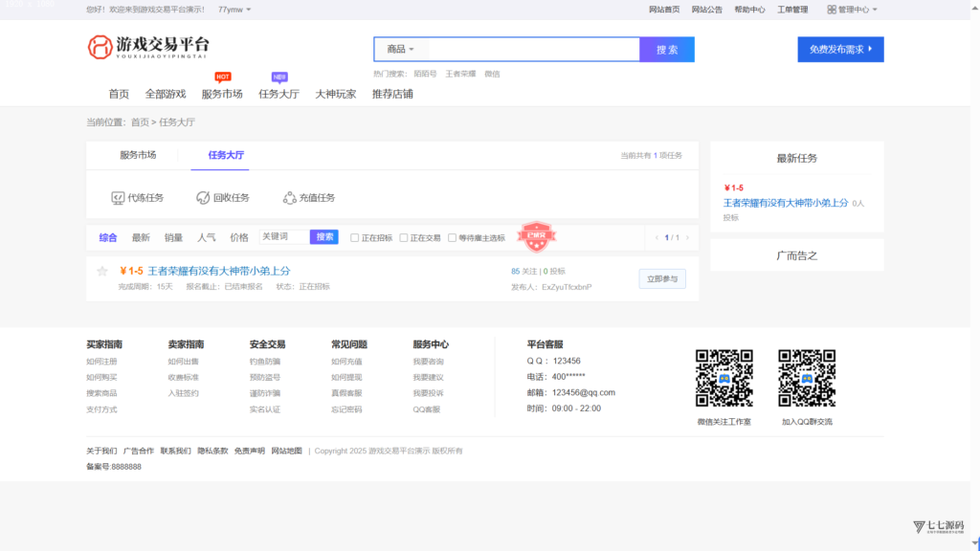
Task: Click the 微信关注工作室 QR code
Action: (x=724, y=378)
